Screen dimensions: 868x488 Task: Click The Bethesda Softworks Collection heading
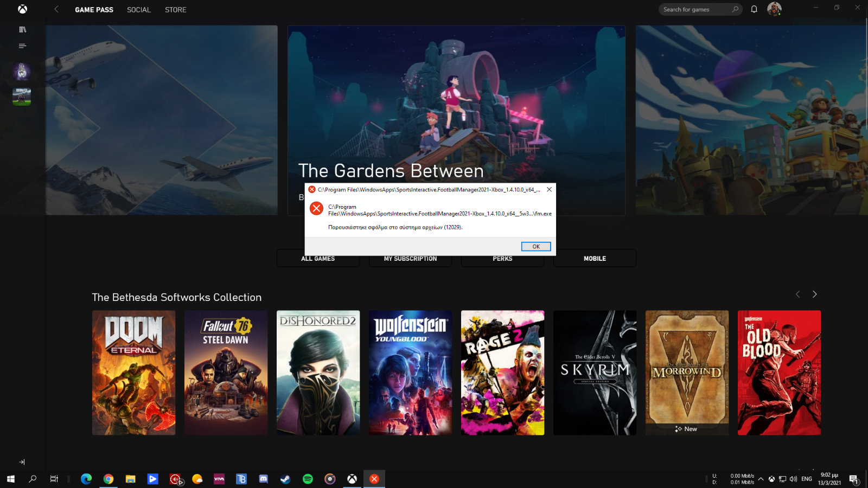click(x=177, y=297)
